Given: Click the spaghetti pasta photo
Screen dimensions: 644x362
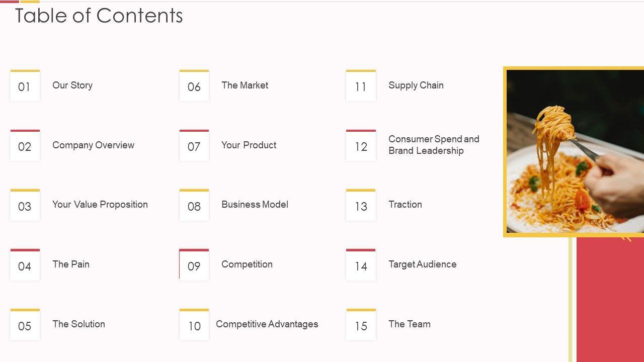Looking at the screenshot, I should point(575,151).
